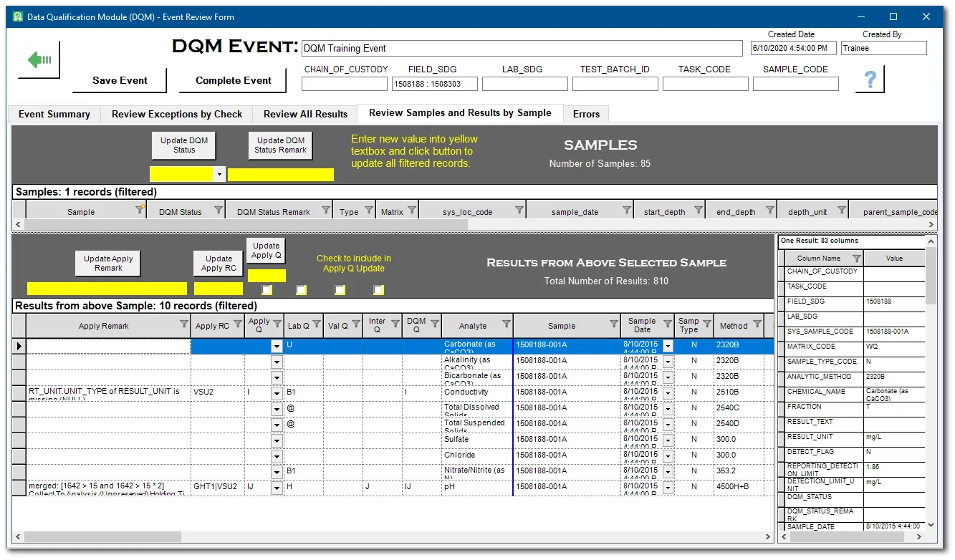Click the green back arrow icon
Image resolution: width=955 pixels, height=560 pixels.
pos(39,59)
